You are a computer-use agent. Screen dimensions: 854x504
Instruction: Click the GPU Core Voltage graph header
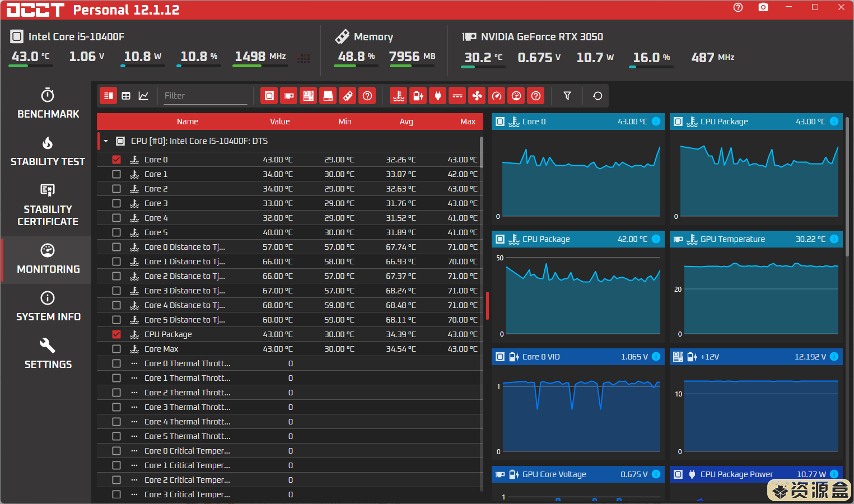coord(578,474)
